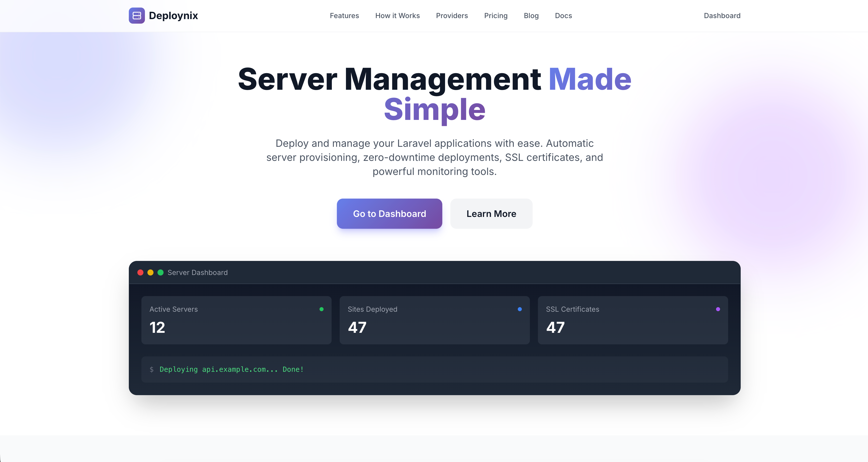The image size is (868, 462).
Task: Open the How it Works navigation item
Action: tap(398, 16)
